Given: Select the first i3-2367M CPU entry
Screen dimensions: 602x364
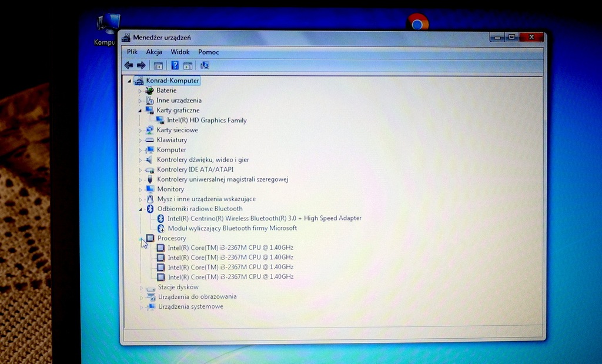Looking at the screenshot, I should click(x=230, y=248).
